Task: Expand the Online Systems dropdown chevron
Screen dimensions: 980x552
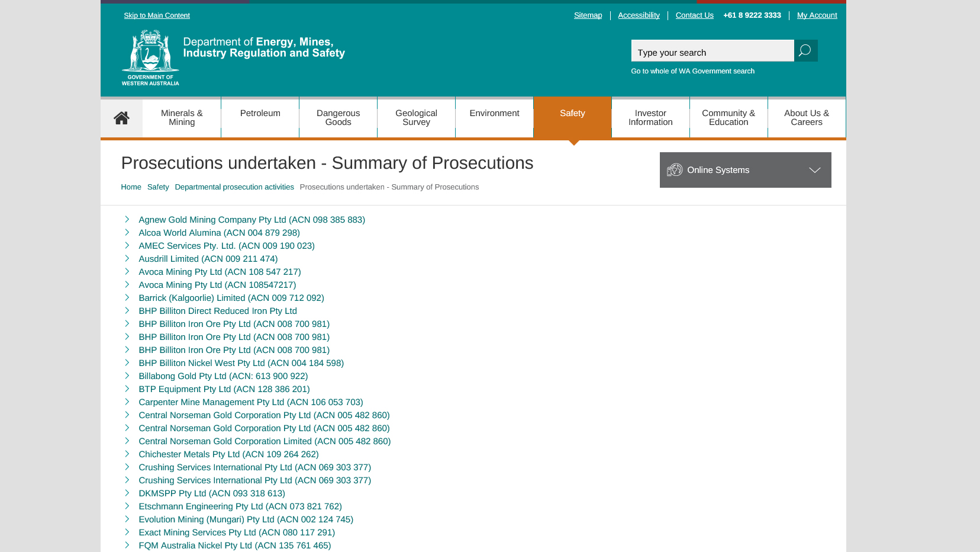Action: [815, 170]
